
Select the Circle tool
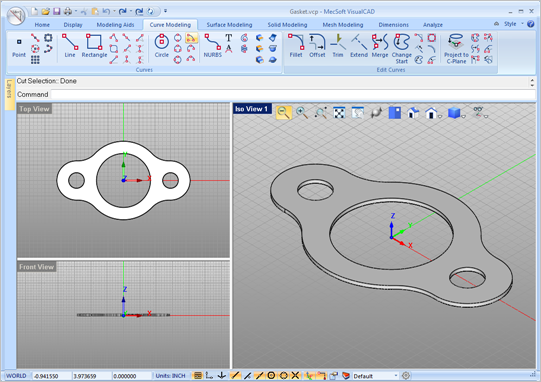(161, 46)
